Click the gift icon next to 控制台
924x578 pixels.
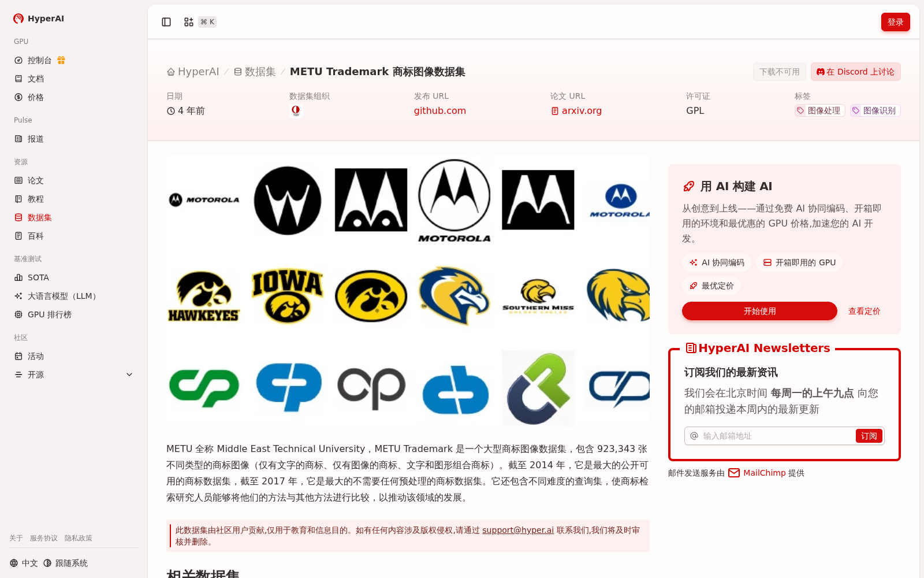coord(61,60)
